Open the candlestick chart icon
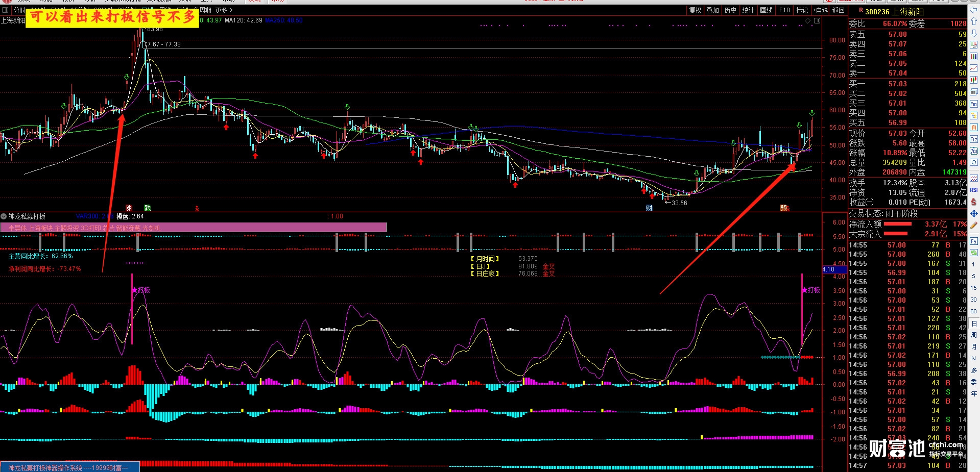This screenshot has height=472, width=980. 974,80
